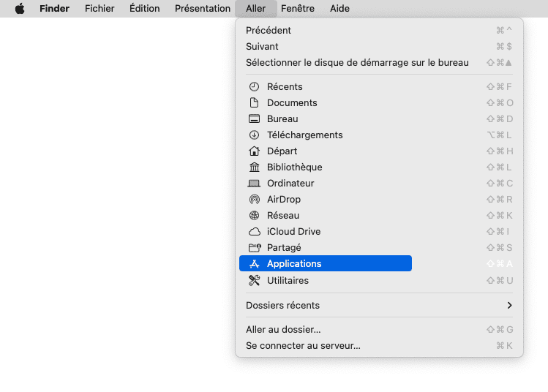This screenshot has height=392, width=548.
Task: Click the Bureau desktop icon
Action: (255, 119)
